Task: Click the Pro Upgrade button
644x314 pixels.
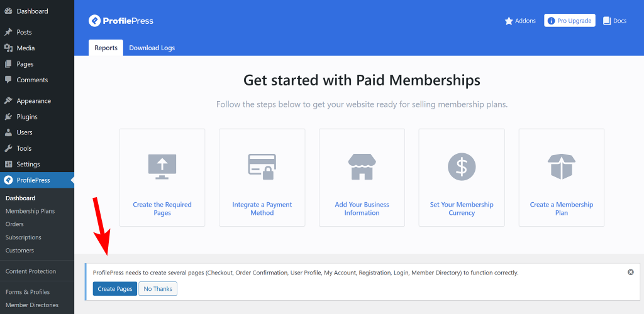Action: coord(570,21)
